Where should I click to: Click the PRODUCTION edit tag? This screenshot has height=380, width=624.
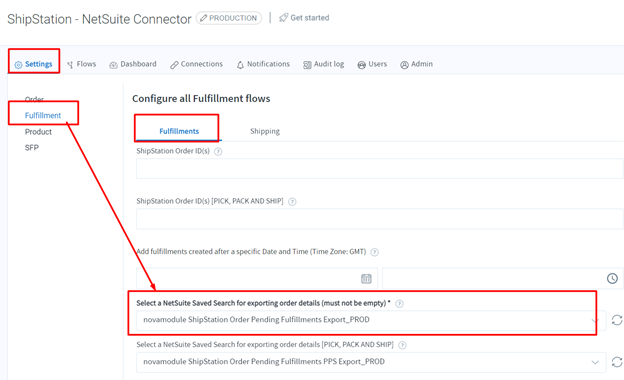(229, 18)
